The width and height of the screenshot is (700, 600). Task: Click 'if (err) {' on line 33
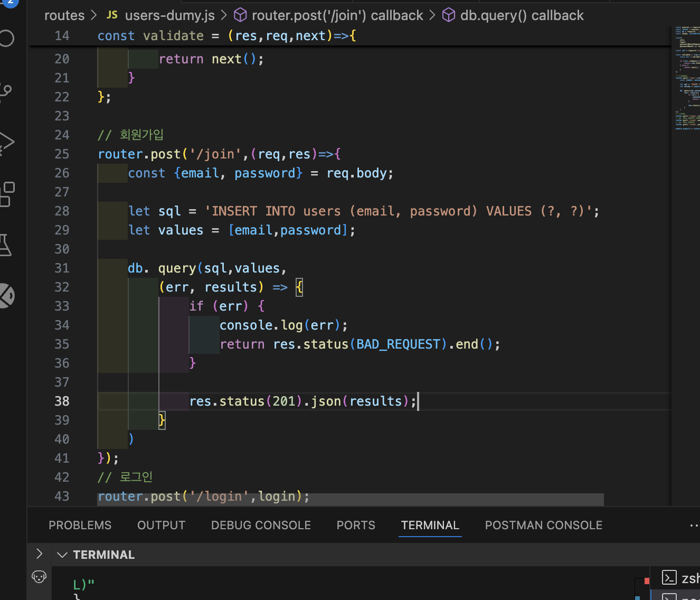(227, 306)
